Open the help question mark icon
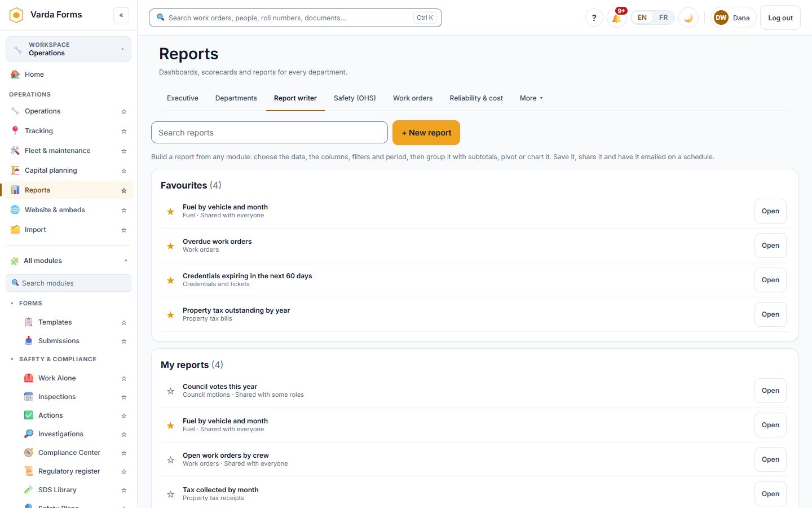The image size is (812, 508). click(x=594, y=17)
